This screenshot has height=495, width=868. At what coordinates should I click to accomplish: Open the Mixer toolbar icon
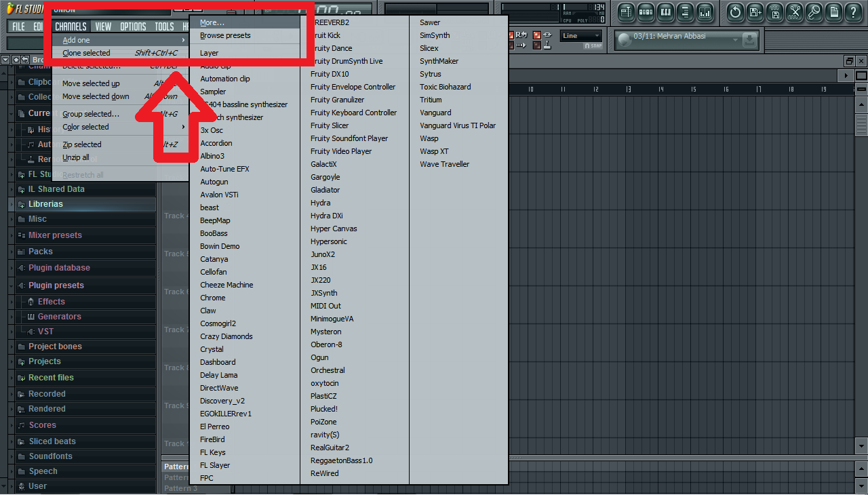pyautogui.click(x=705, y=12)
